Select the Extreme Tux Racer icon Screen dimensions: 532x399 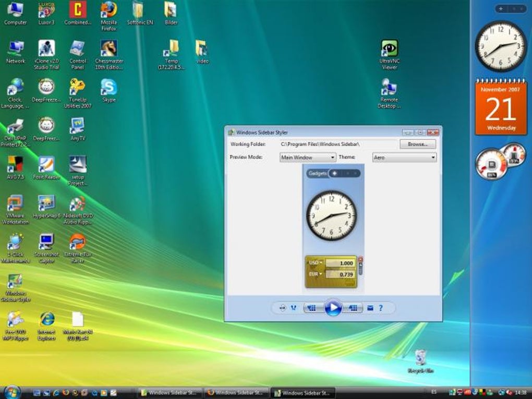(78, 248)
